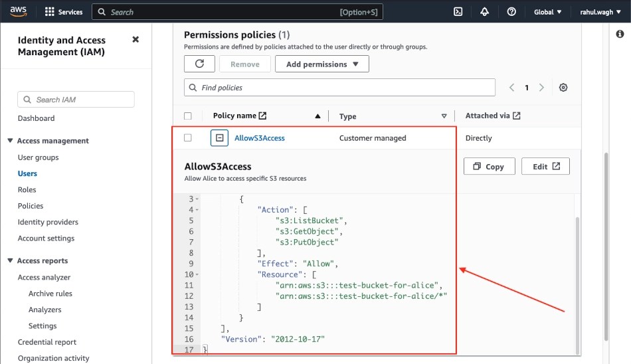This screenshot has height=364, width=631.
Task: Open Archive rules in sidebar
Action: pos(50,293)
